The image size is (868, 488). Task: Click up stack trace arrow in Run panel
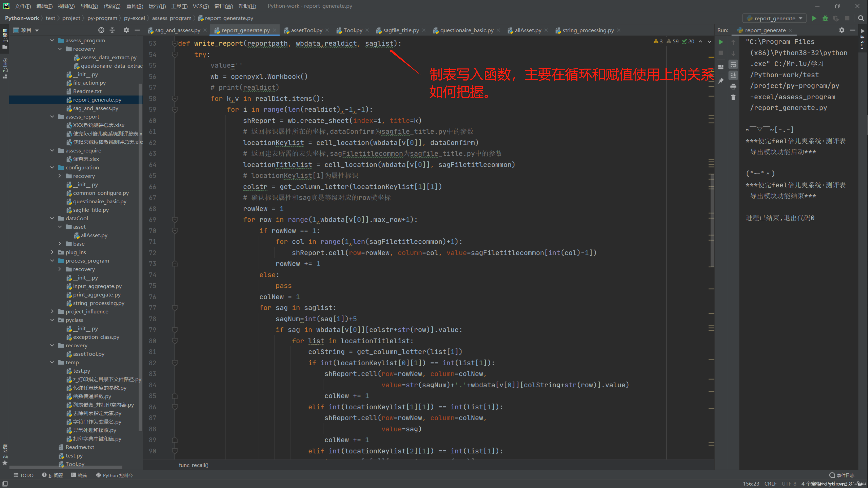(x=733, y=42)
